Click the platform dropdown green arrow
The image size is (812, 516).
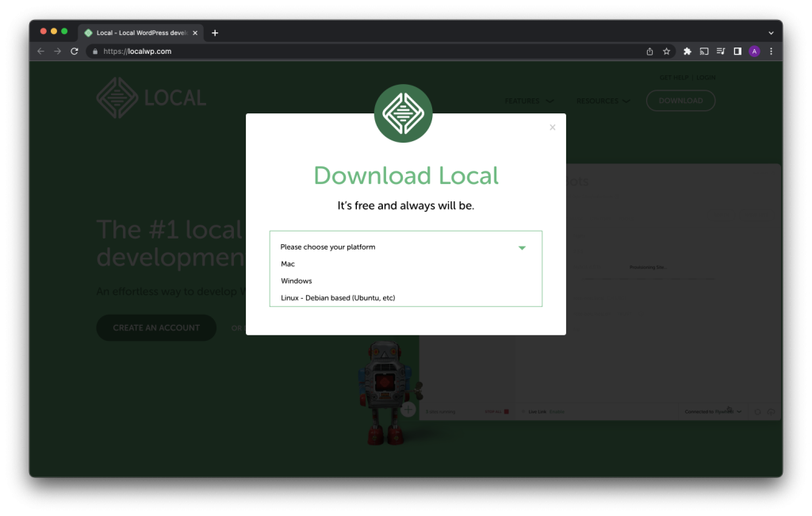pos(522,247)
